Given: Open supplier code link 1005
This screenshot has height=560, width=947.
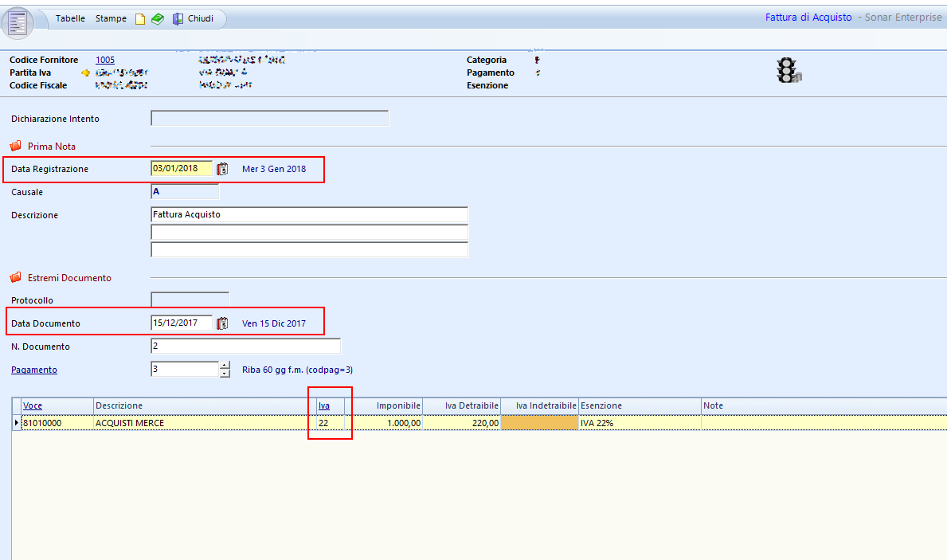Looking at the screenshot, I should pos(105,60).
